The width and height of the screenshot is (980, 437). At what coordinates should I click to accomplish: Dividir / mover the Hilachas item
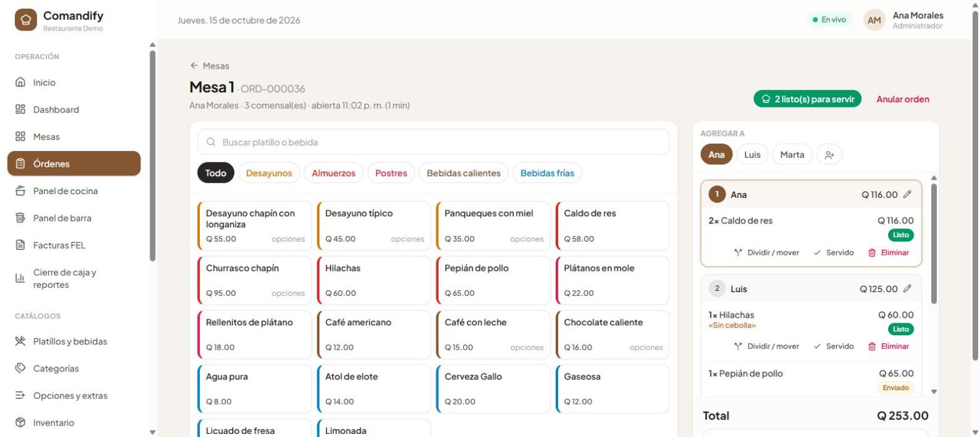coord(766,346)
